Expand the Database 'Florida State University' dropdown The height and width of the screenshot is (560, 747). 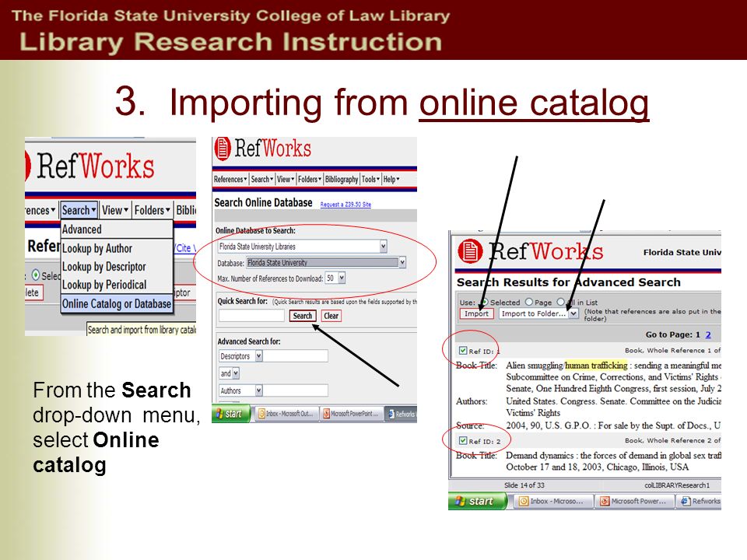402,262
